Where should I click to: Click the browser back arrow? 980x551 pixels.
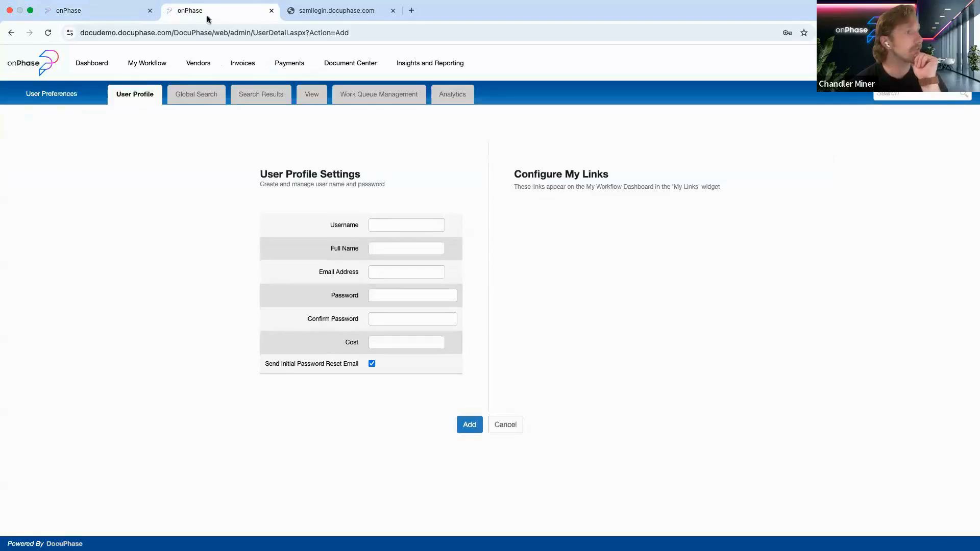(x=11, y=33)
